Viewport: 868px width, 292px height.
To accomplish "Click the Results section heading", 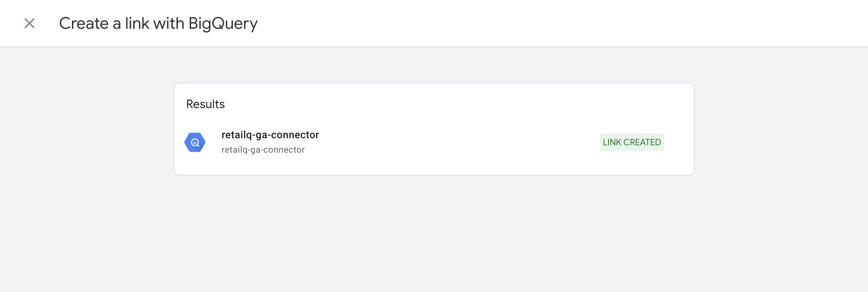I will [x=206, y=104].
